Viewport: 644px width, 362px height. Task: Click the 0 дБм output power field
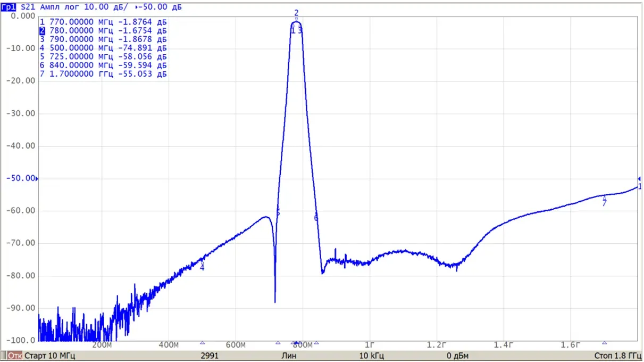[457, 356]
